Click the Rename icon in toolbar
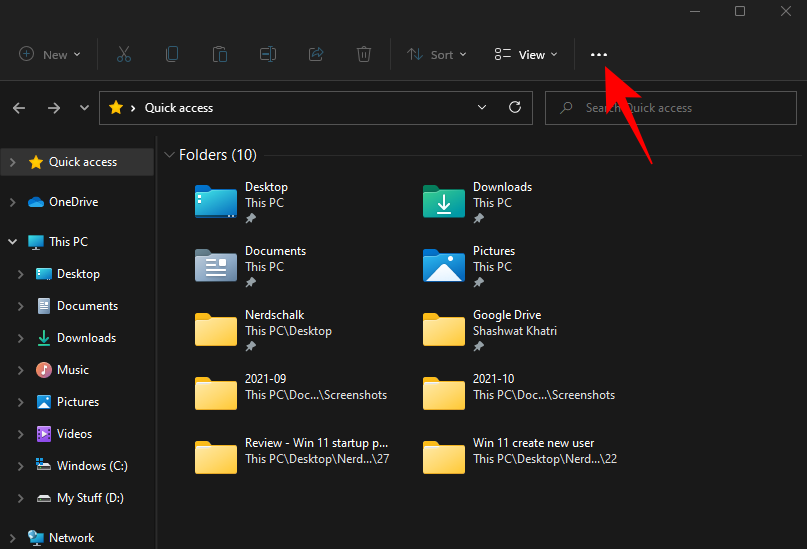The image size is (807, 549). [x=268, y=55]
